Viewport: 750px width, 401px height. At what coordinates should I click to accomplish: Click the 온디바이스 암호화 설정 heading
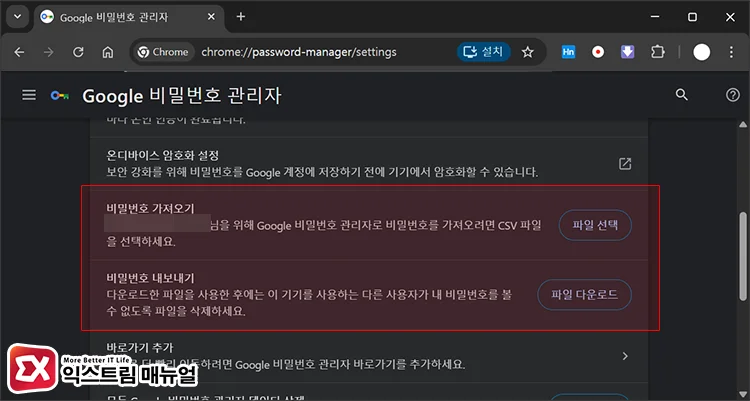coord(163,155)
